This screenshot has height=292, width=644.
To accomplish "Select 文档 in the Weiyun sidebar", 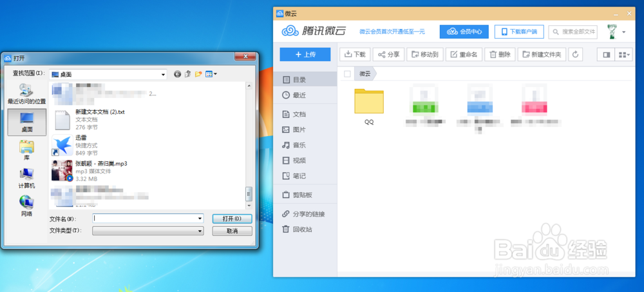I will coord(305,114).
